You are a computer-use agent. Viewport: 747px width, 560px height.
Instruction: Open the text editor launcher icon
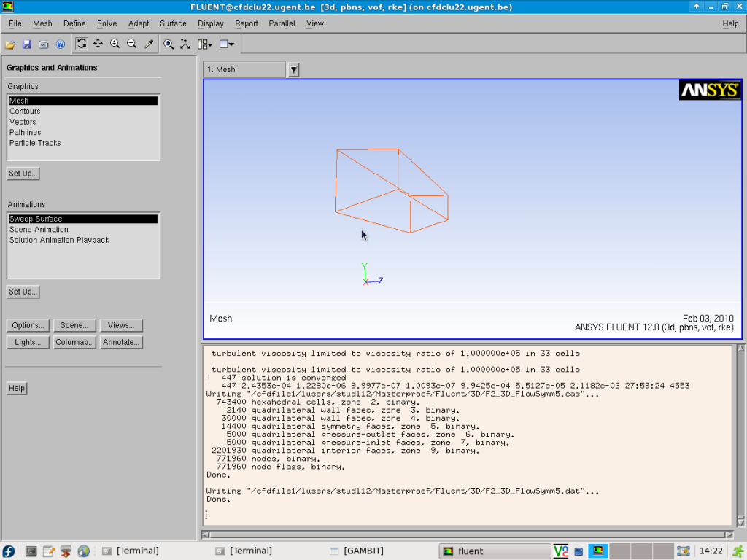(49, 551)
